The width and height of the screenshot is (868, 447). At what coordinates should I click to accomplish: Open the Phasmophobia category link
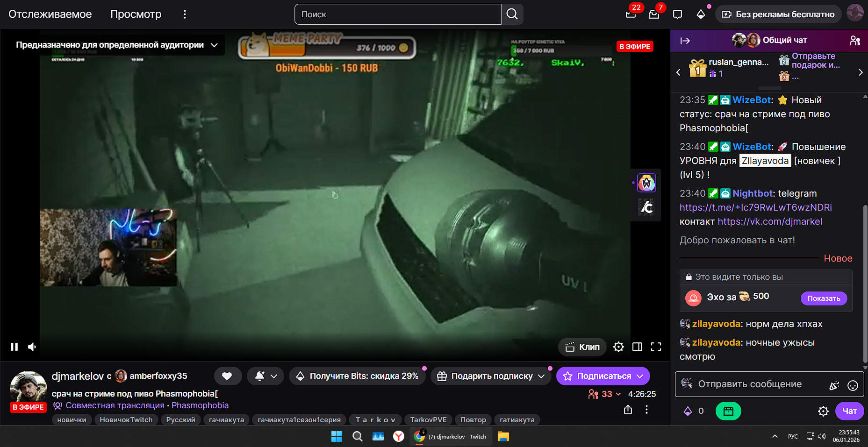point(200,405)
